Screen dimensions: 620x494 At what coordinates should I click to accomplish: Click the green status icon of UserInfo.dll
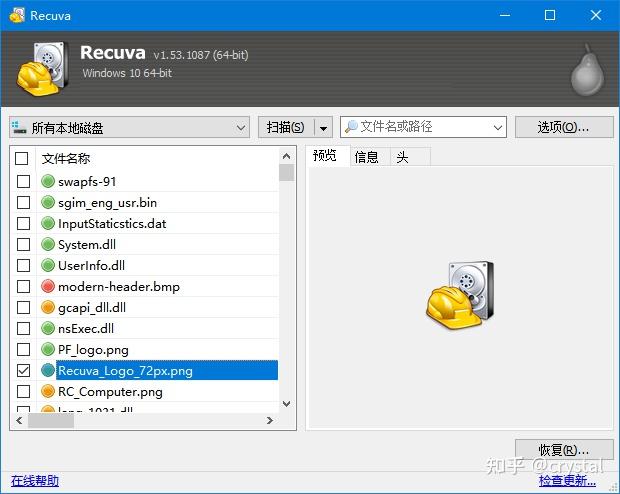tap(48, 265)
